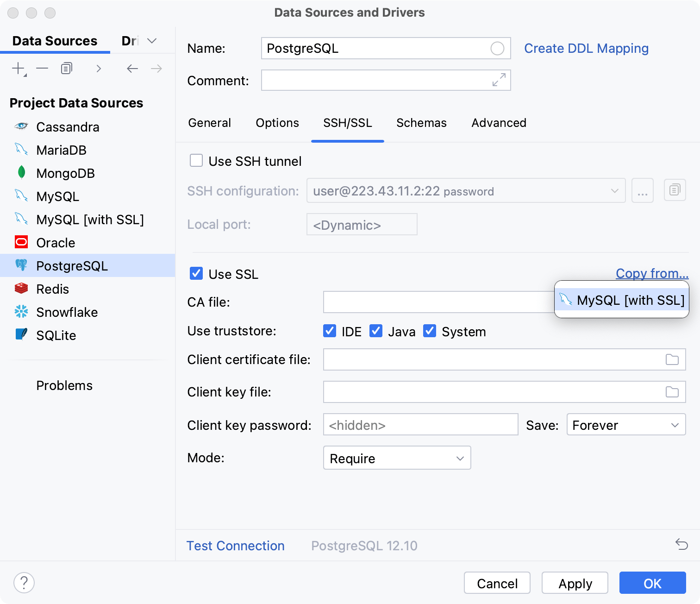Open the help question mark icon

tap(24, 583)
